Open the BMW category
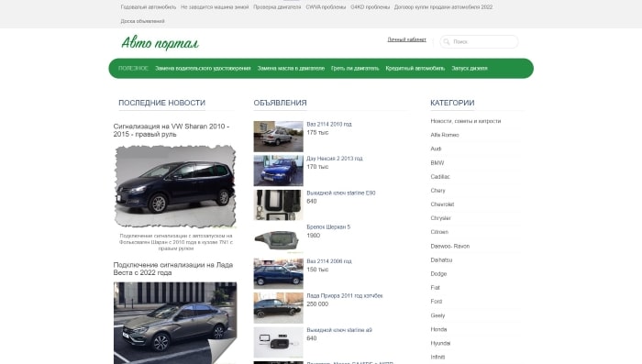Image resolution: width=642 pixels, height=364 pixels. tap(437, 163)
